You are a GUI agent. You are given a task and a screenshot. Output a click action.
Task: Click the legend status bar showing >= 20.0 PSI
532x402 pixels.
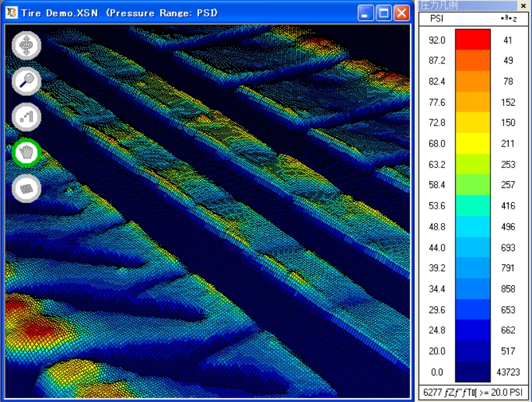473,392
